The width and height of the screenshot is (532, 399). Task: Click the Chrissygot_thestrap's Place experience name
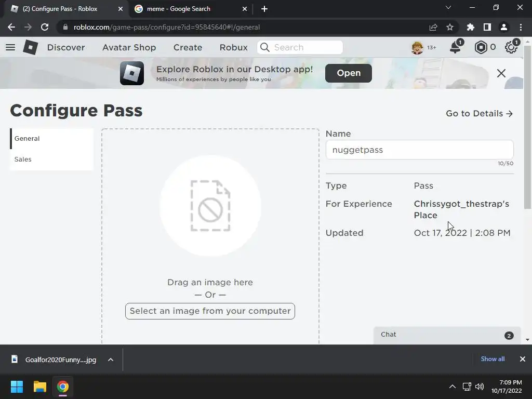(461, 209)
